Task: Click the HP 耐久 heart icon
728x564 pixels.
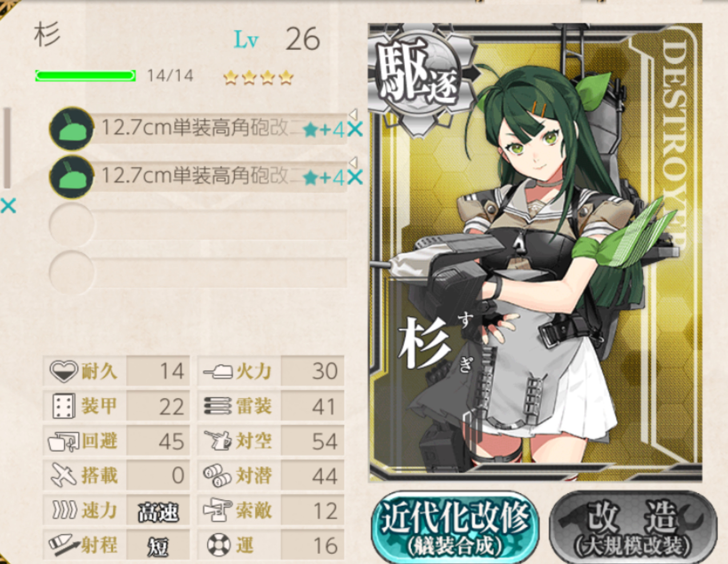Action: coord(64,371)
